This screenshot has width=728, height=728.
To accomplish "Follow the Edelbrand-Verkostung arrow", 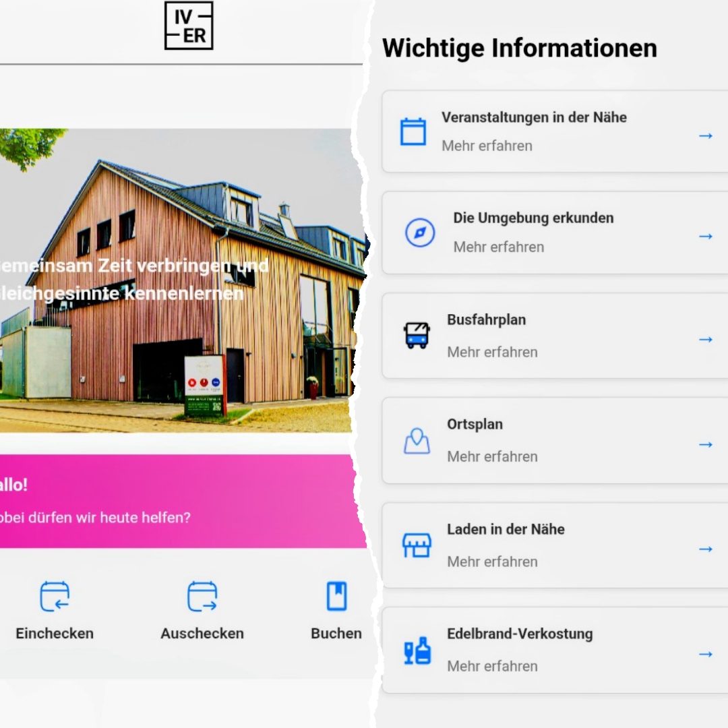I will (705, 654).
